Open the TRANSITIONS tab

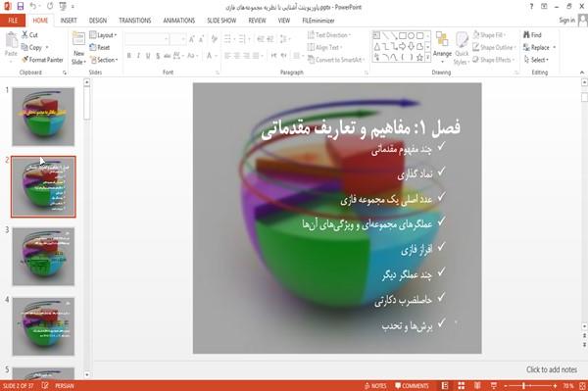point(135,21)
